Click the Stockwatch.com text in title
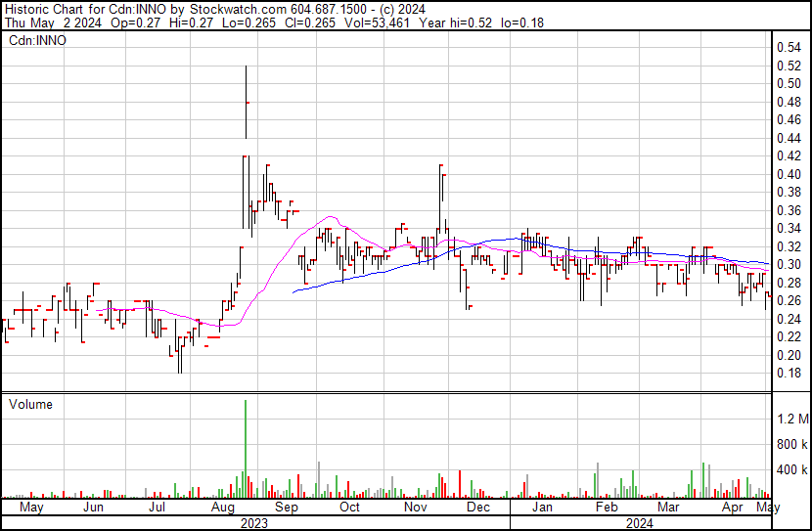The width and height of the screenshot is (812, 531). [x=238, y=9]
